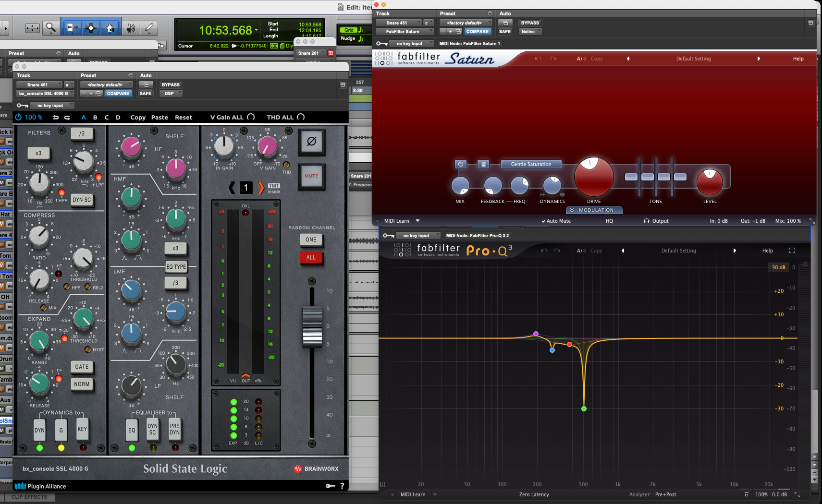Select setting D in bx_console toolbar

[118, 117]
